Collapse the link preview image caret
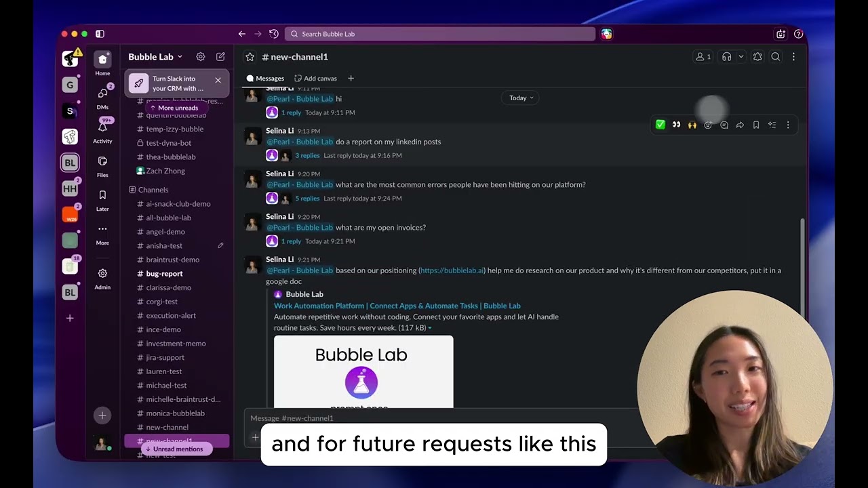The image size is (868, 488). point(430,328)
